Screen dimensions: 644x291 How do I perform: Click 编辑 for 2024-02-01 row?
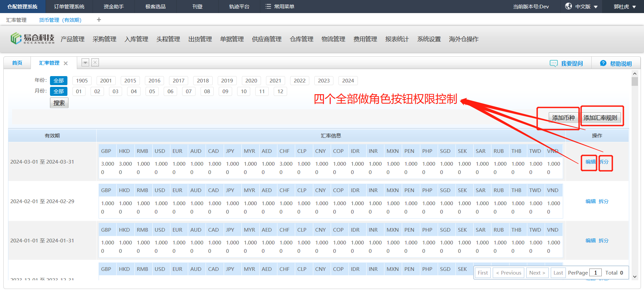(x=590, y=201)
